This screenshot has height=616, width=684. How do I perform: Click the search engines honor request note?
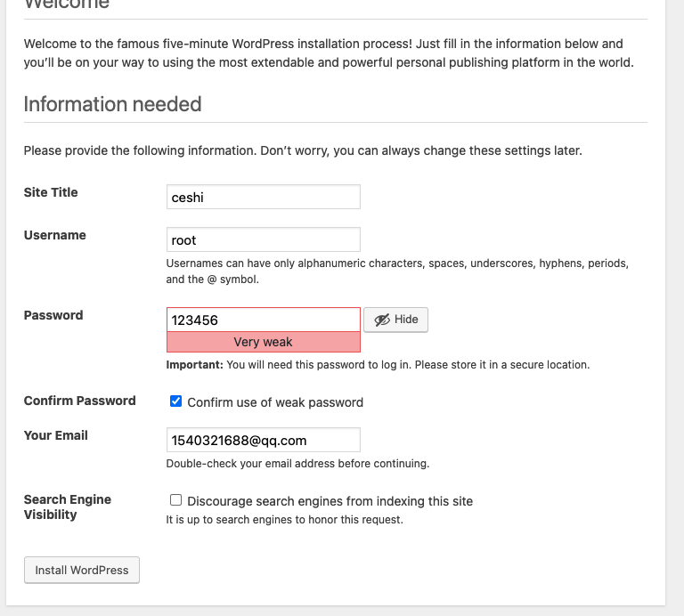[284, 520]
